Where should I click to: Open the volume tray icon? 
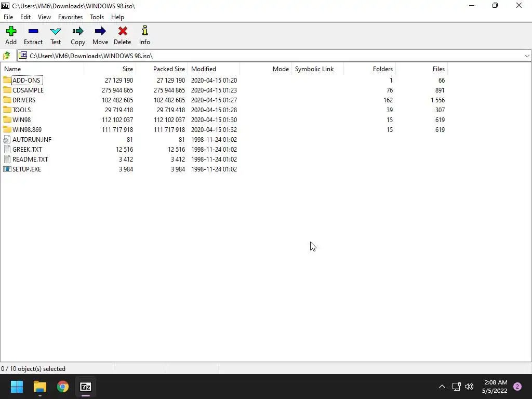(x=469, y=387)
